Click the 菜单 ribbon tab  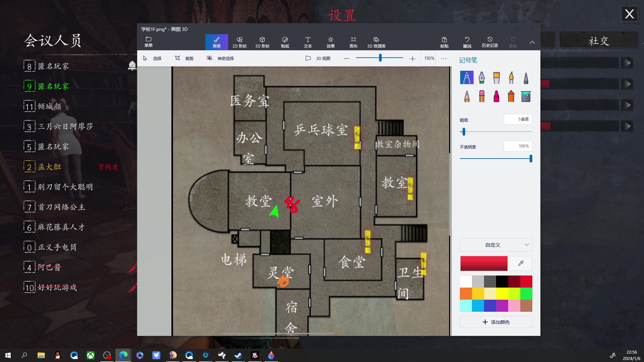click(148, 42)
